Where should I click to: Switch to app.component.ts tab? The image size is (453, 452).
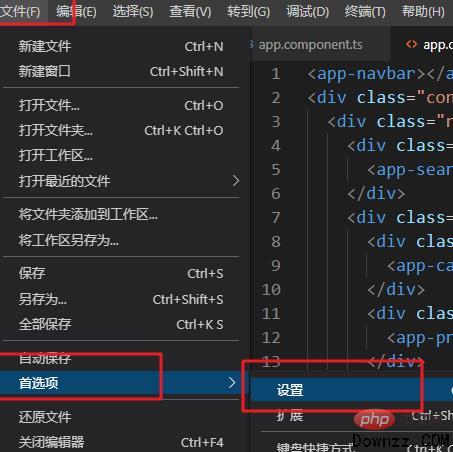tap(310, 45)
